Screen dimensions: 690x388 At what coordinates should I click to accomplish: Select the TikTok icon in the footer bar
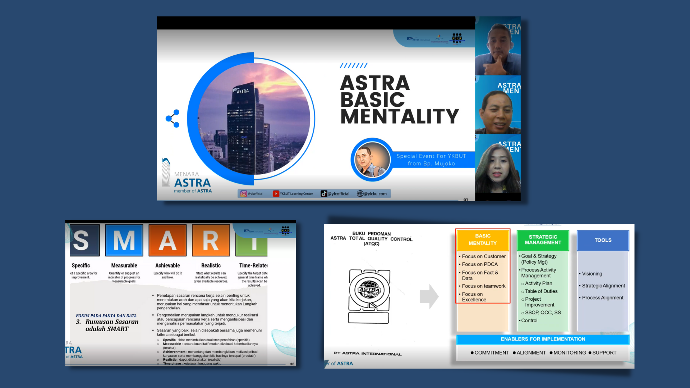(x=324, y=194)
